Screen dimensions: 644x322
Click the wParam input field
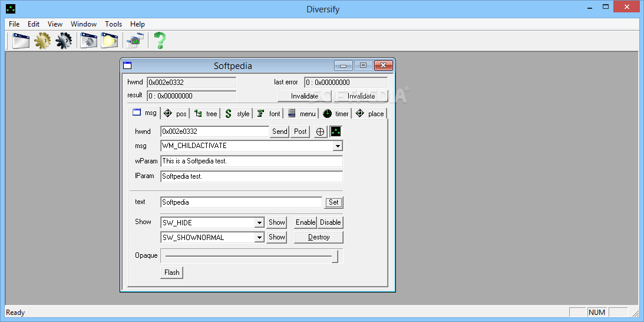point(252,161)
